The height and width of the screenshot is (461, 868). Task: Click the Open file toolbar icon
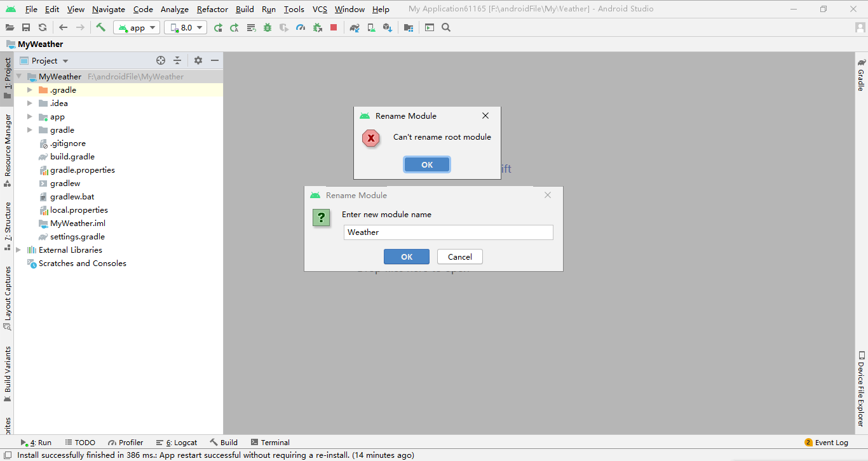pyautogui.click(x=10, y=27)
